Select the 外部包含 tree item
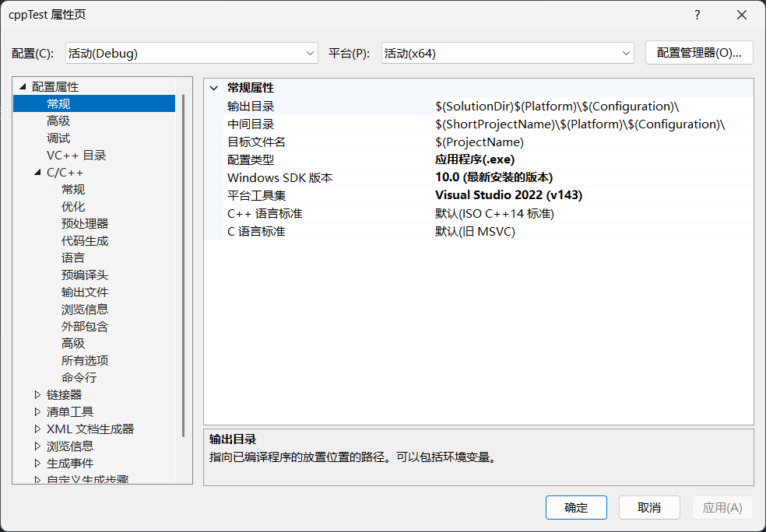This screenshot has width=766, height=532. 85,326
